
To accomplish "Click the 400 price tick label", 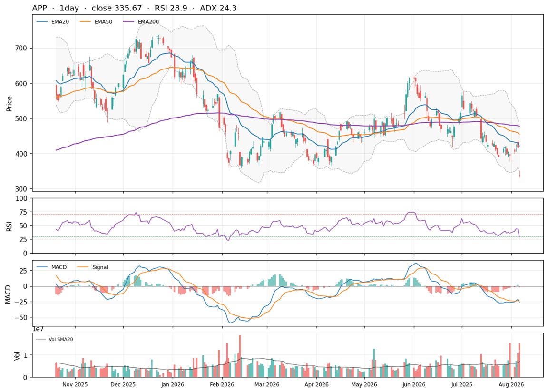I will click(21, 154).
